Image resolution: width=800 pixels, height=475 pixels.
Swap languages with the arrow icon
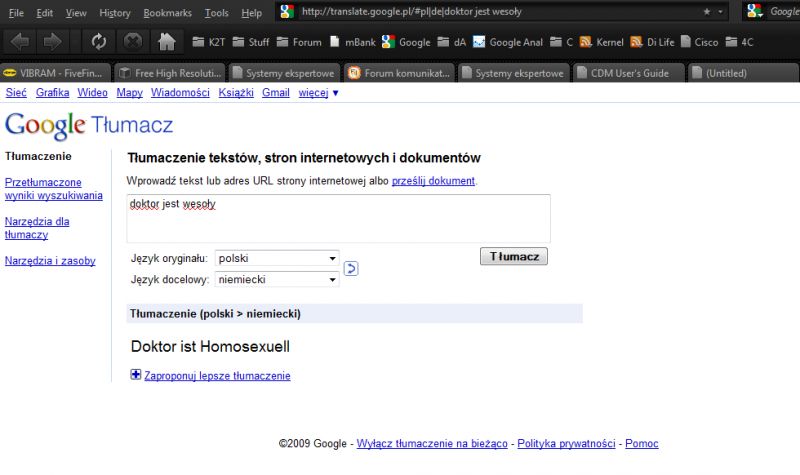351,268
